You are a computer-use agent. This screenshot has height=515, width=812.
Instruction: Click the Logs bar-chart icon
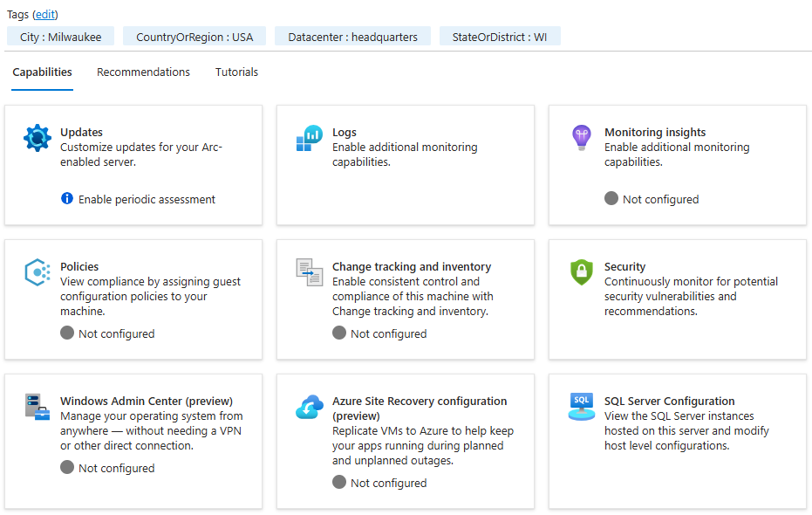pos(309,138)
